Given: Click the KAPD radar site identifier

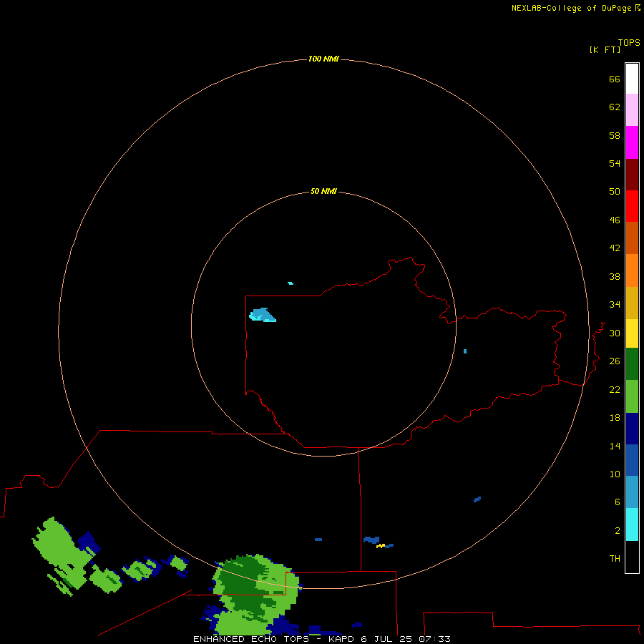Looking at the screenshot, I should (x=343, y=639).
